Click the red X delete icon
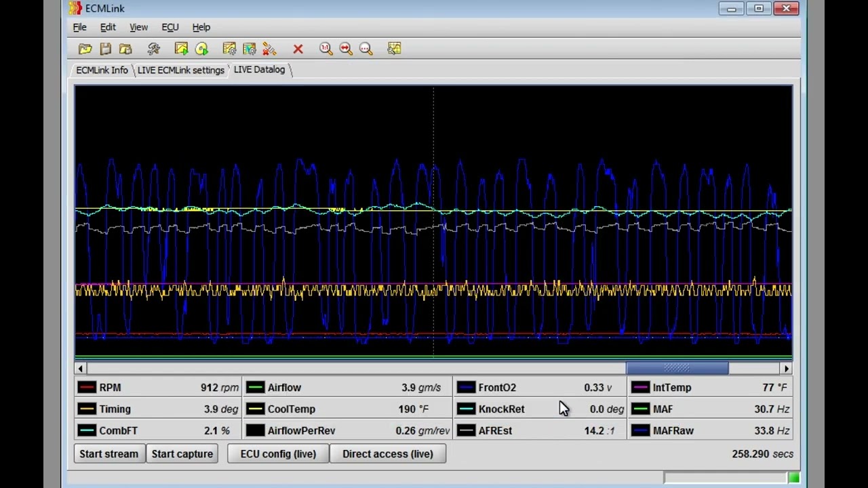This screenshot has width=868, height=488. (298, 49)
